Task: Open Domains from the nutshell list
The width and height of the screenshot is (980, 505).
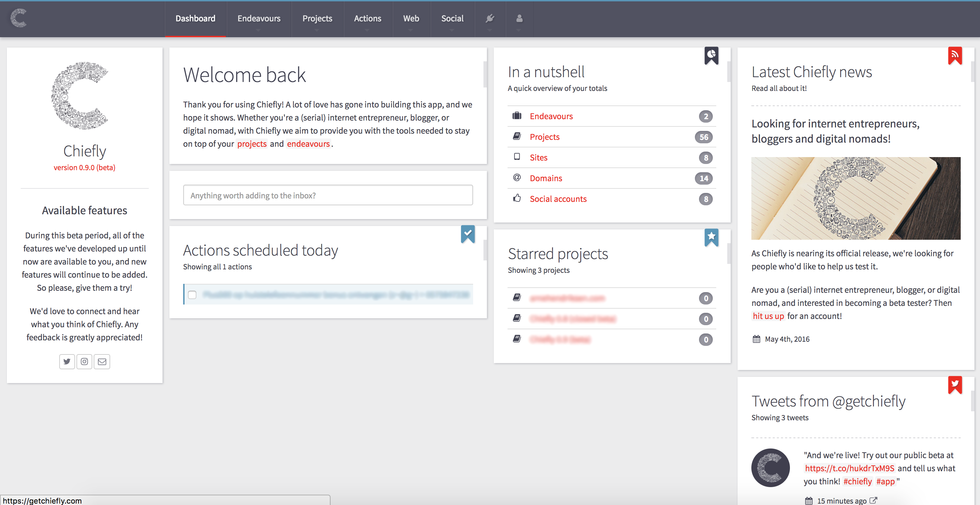Action: coord(545,178)
